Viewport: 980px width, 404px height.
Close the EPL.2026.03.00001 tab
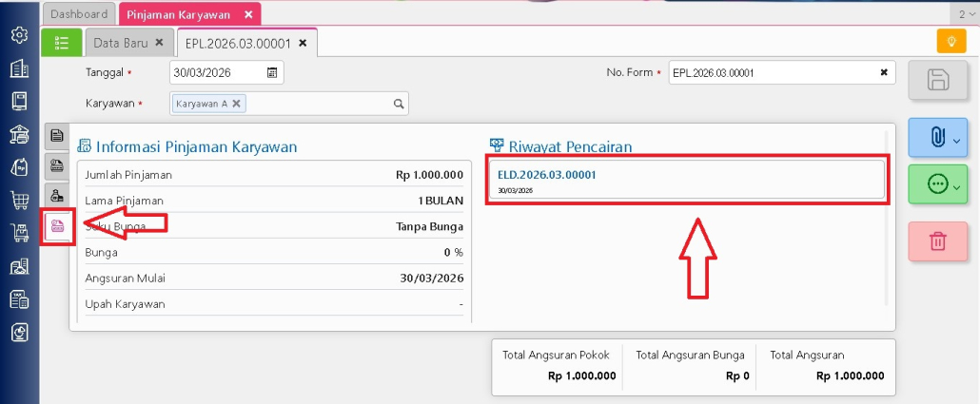pyautogui.click(x=303, y=43)
